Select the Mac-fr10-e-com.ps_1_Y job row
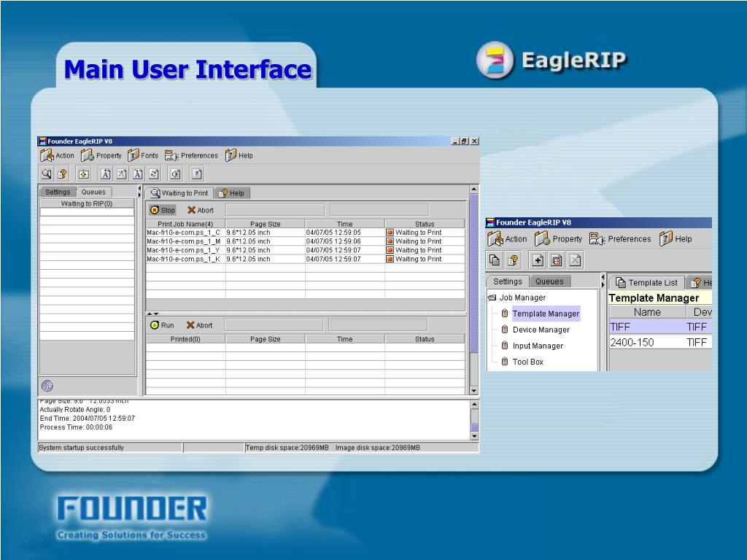This screenshot has height=560, width=747. coord(306,250)
